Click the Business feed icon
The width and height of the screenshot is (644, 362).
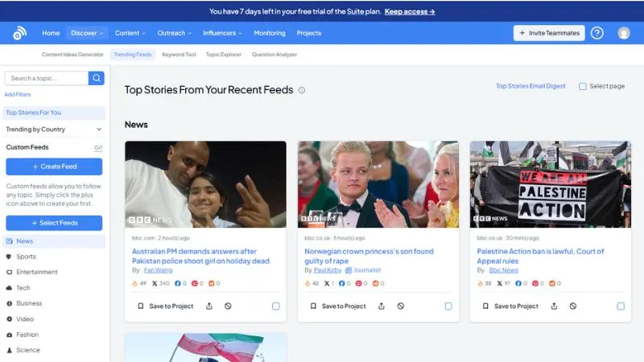(9, 303)
